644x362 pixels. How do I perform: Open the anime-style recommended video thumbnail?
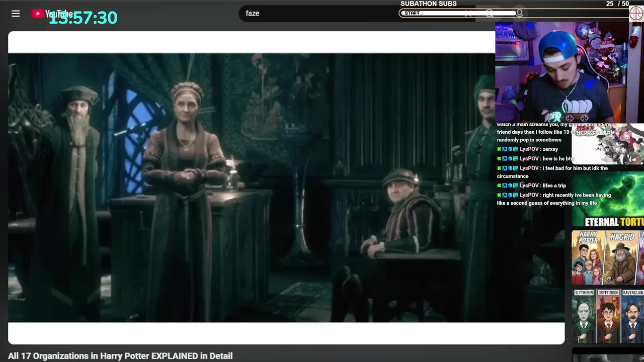point(608,144)
